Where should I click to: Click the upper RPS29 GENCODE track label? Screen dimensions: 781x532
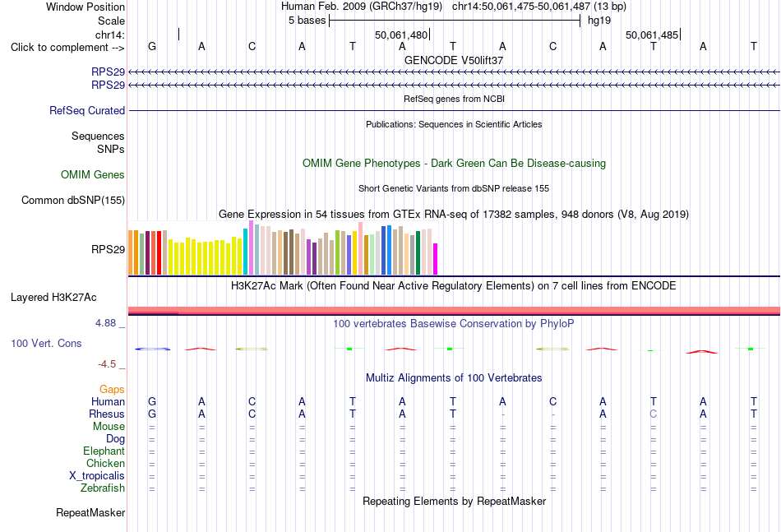click(108, 72)
